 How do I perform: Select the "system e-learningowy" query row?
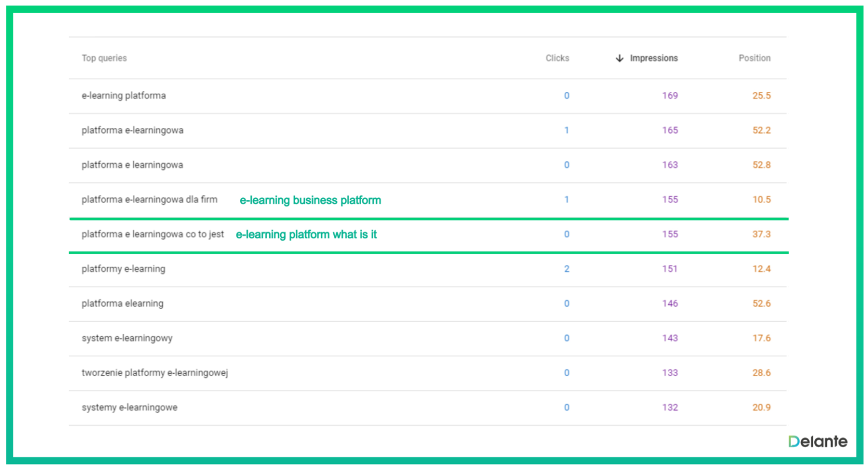point(127,338)
